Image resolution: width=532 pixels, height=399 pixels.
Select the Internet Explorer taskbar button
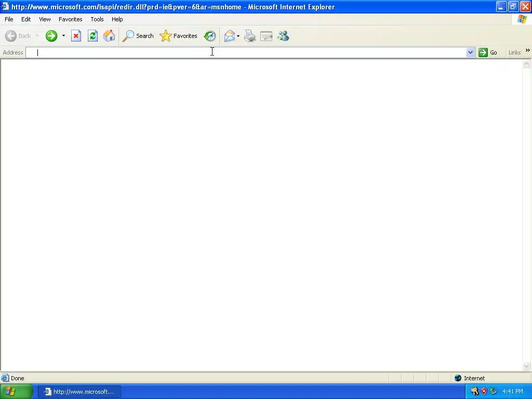(79, 392)
